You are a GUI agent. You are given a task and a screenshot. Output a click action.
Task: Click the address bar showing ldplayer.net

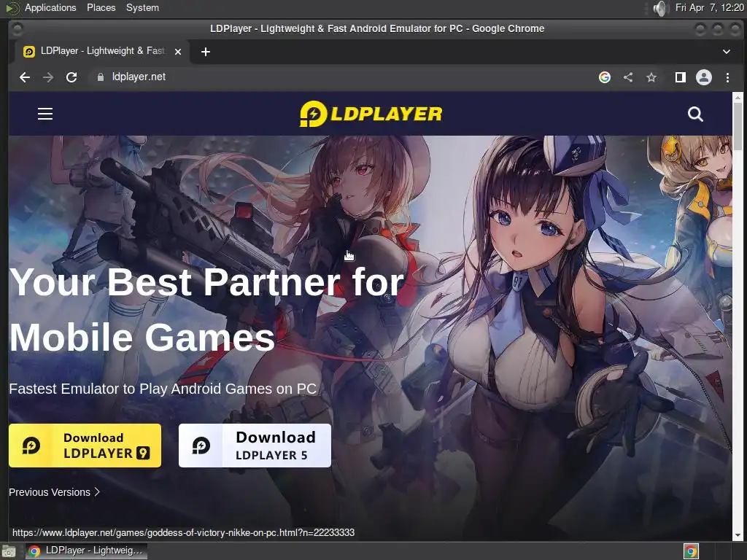point(341,77)
